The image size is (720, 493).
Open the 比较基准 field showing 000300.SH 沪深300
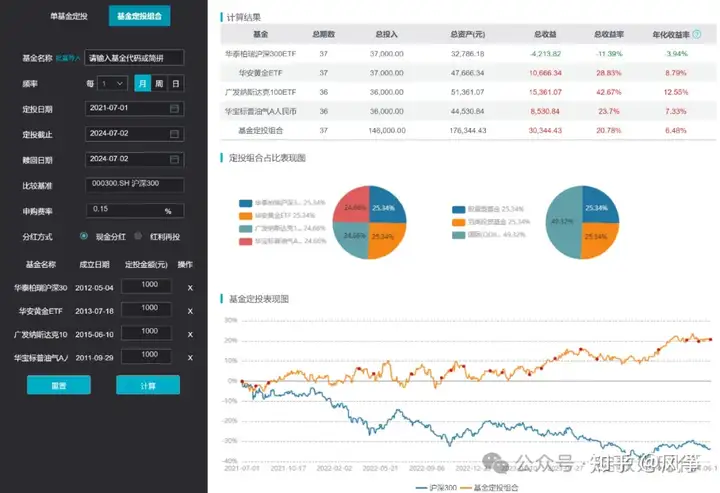(x=134, y=184)
